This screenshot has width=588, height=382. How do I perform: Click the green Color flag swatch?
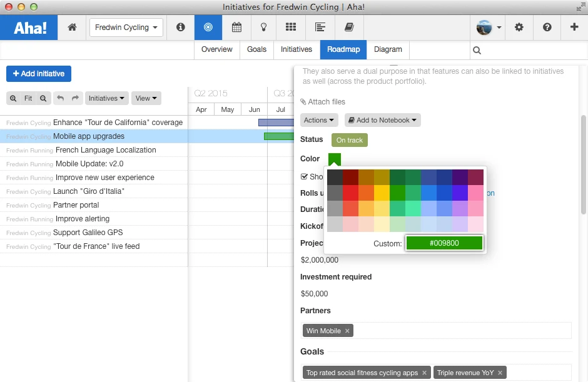click(335, 159)
